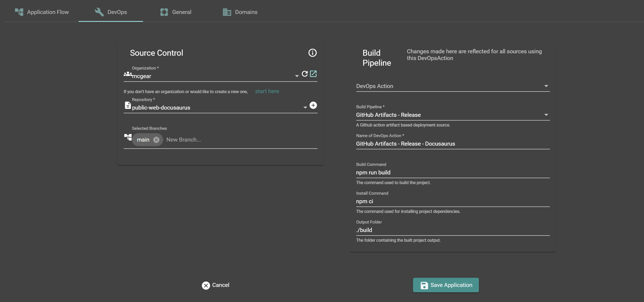The height and width of the screenshot is (302, 644).
Task: Click the DevOps wrench icon
Action: coord(99,12)
